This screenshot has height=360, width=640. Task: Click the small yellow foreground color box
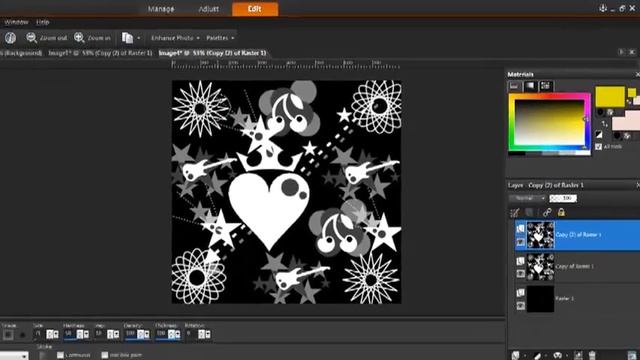pyautogui.click(x=631, y=93)
